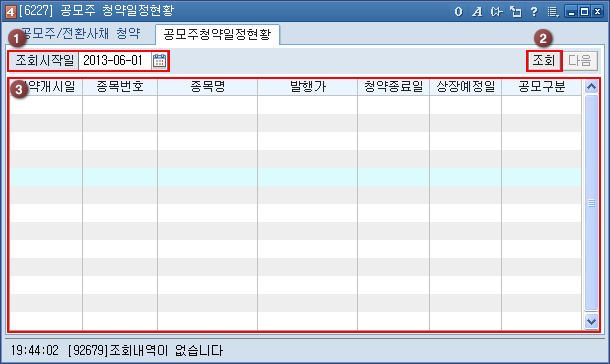610x364 pixels.
Task: Click the scrollbar down arrow
Action: click(x=591, y=321)
